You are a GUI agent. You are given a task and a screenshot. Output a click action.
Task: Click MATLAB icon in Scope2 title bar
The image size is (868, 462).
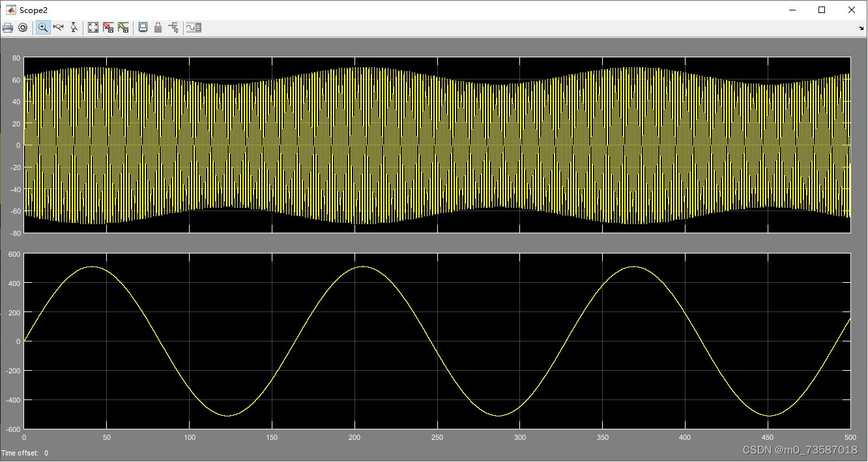pos(11,10)
